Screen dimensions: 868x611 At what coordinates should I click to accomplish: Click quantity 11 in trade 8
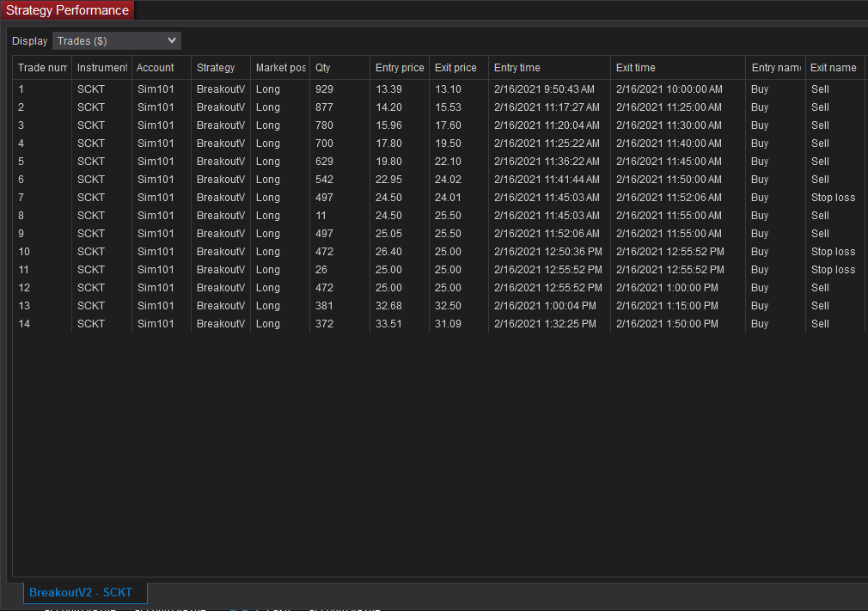(x=321, y=216)
